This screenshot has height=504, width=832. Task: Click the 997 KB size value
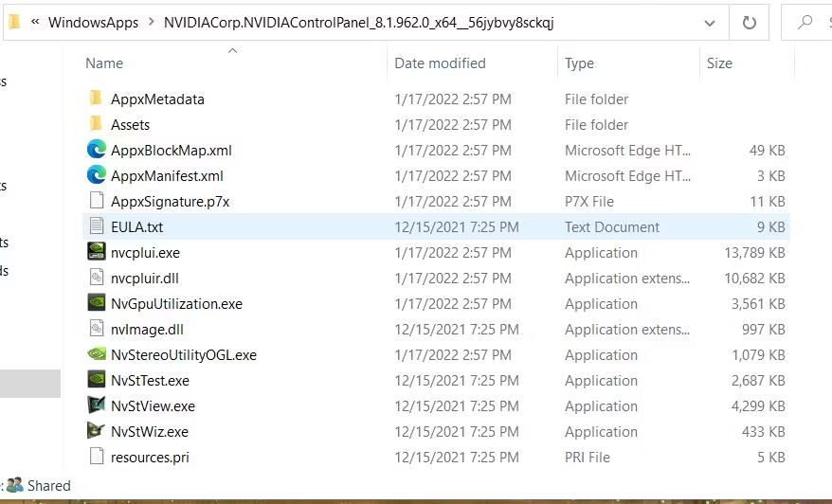point(763,330)
